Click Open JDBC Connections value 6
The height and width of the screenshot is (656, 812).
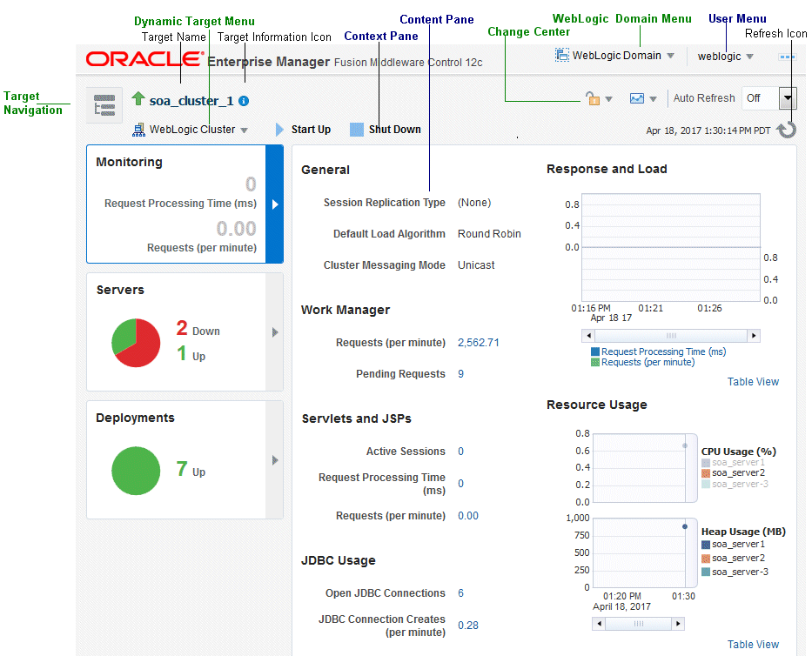(x=461, y=593)
